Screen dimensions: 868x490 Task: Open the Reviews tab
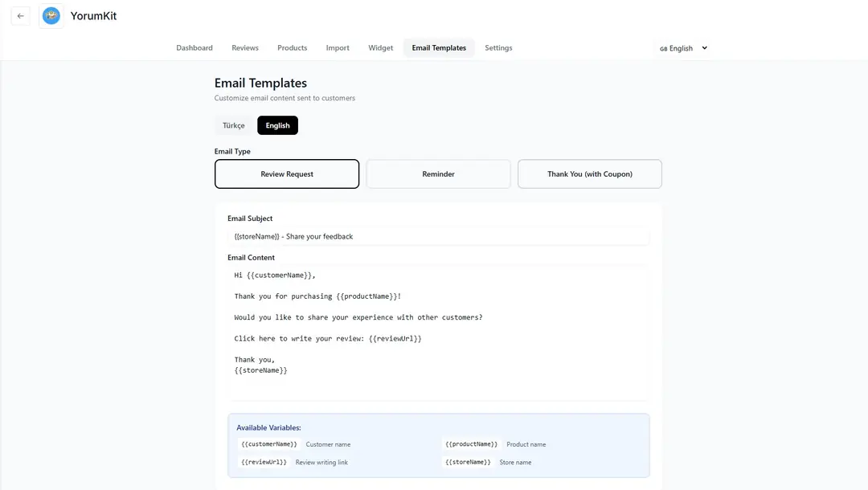click(x=245, y=48)
